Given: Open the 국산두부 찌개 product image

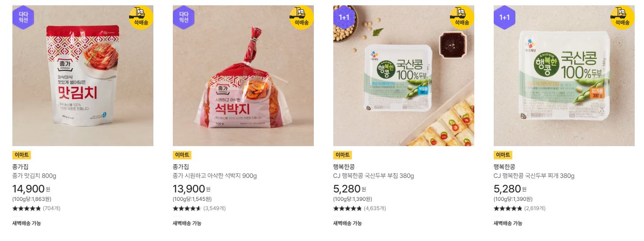Looking at the screenshot, I should pyautogui.click(x=564, y=75).
